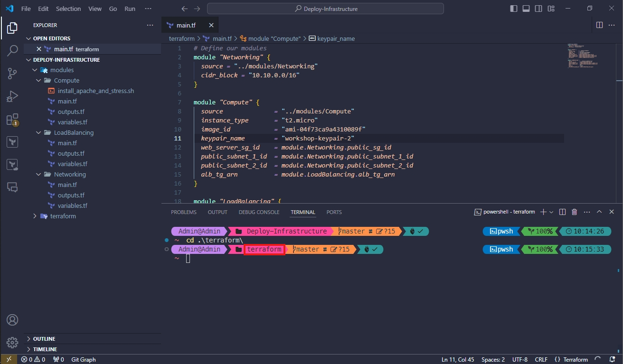Open the Run and Debug view
Screen dimensions: 623x364
(x=12, y=96)
